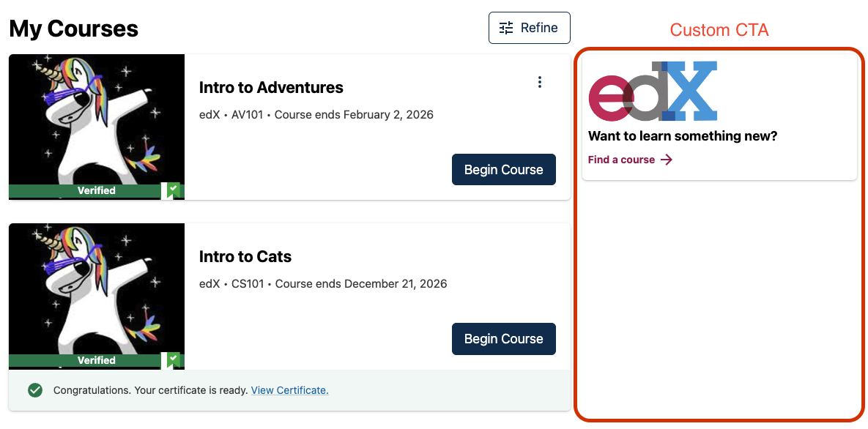
Task: Open the View Certificate link
Action: tap(289, 390)
